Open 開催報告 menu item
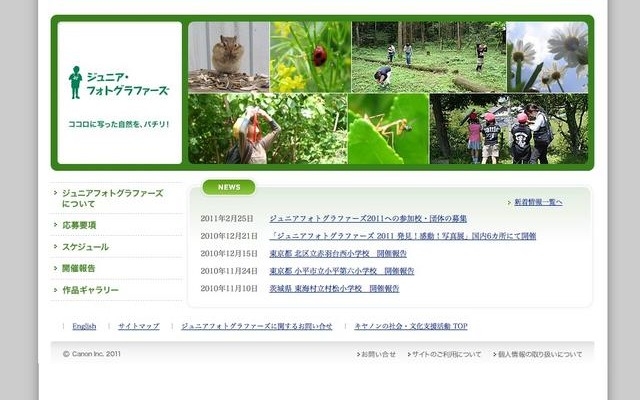This screenshot has width=640, height=400. point(79,268)
